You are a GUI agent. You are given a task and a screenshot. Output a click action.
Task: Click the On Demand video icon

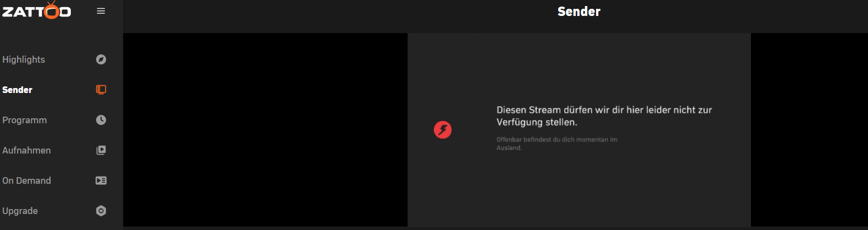click(101, 180)
